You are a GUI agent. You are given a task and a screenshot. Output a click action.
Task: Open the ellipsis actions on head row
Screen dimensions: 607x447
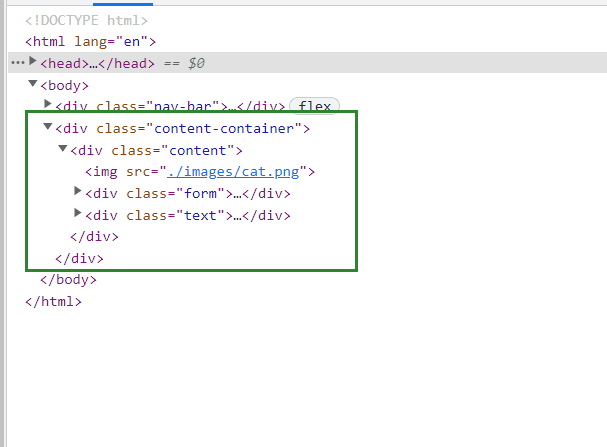pos(18,62)
